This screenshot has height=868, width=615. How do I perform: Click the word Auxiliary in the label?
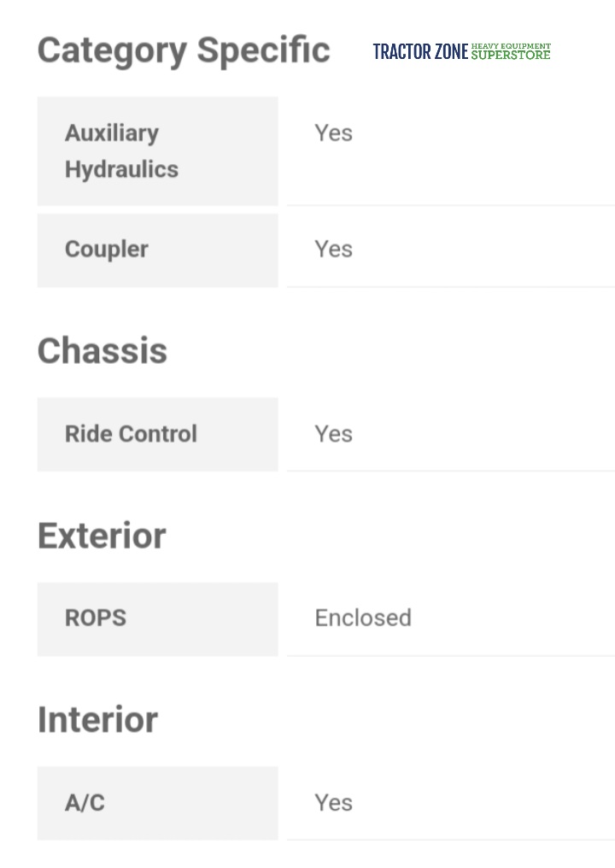(112, 133)
